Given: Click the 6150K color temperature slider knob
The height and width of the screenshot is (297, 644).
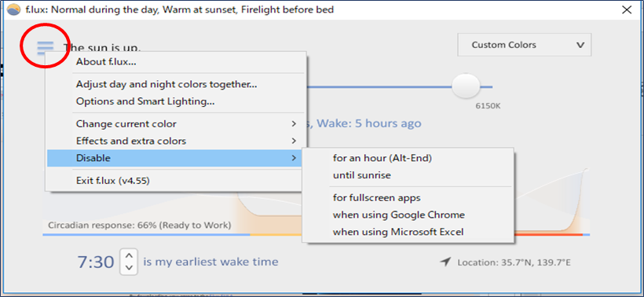Looking at the screenshot, I should (466, 86).
